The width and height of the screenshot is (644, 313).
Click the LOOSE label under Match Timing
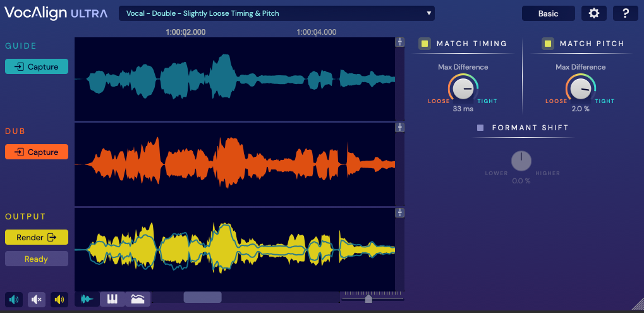pyautogui.click(x=439, y=101)
